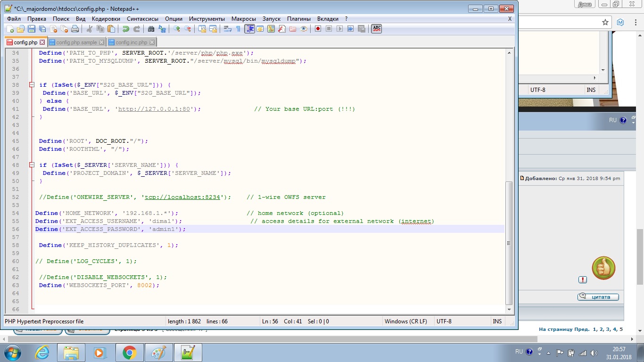Toggle the indent guide toolbar button
Image resolution: width=644 pixels, height=362 pixels.
coord(249,29)
